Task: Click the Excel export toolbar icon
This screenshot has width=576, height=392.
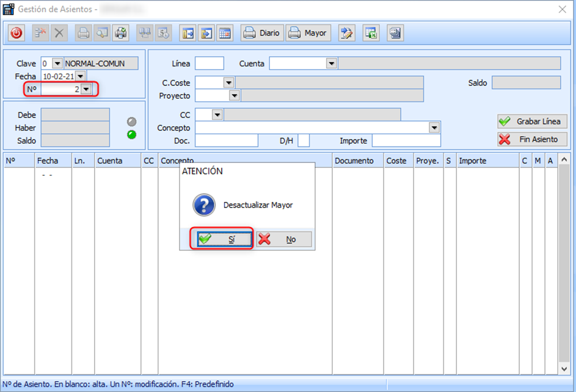Action: [x=370, y=33]
